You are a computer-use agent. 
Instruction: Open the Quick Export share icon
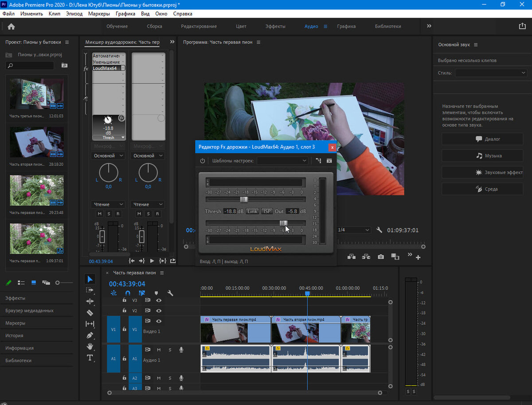pos(522,26)
